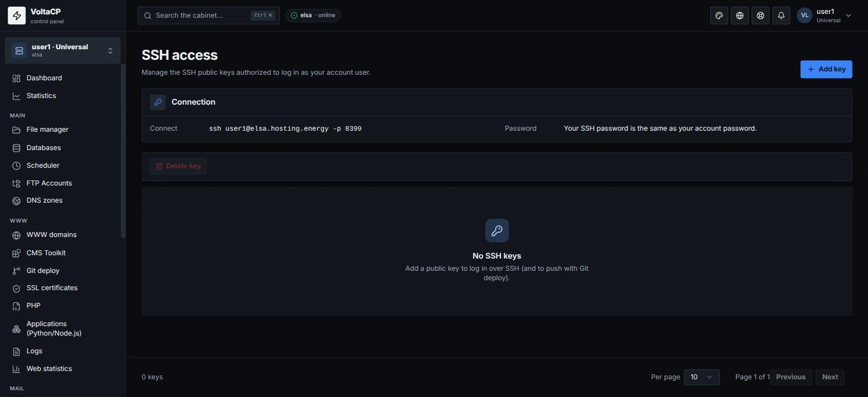Click the SSL certificates shield icon
The width and height of the screenshot is (868, 397).
(17, 288)
